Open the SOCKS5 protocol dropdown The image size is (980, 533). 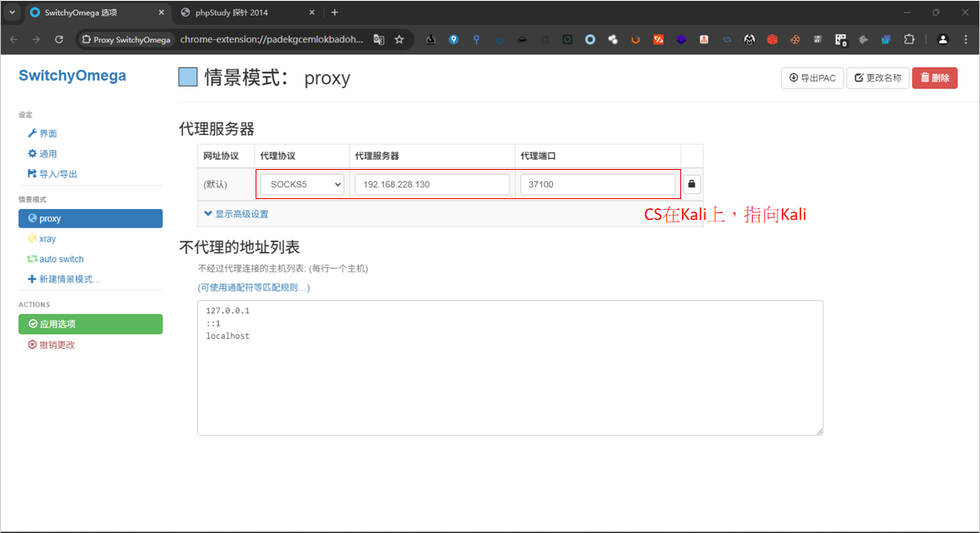click(x=302, y=184)
